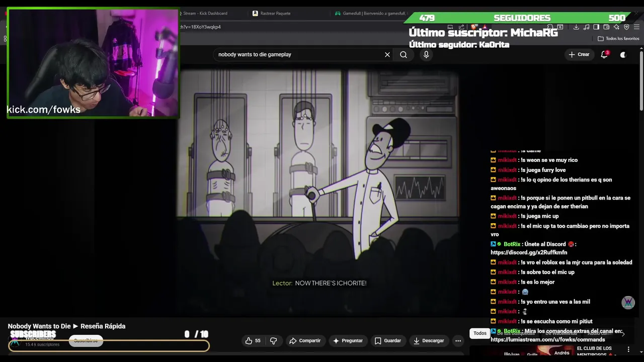Start voice search with the microphone icon

click(426, 54)
